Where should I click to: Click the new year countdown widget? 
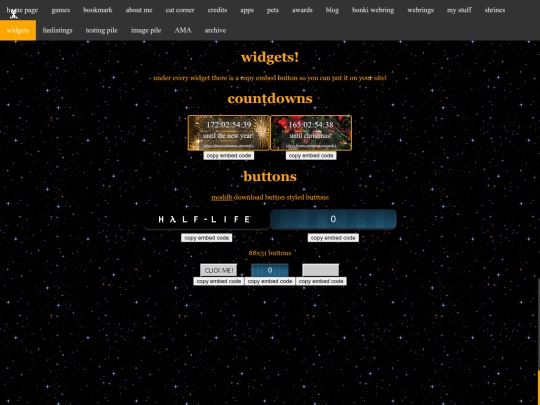click(x=229, y=133)
